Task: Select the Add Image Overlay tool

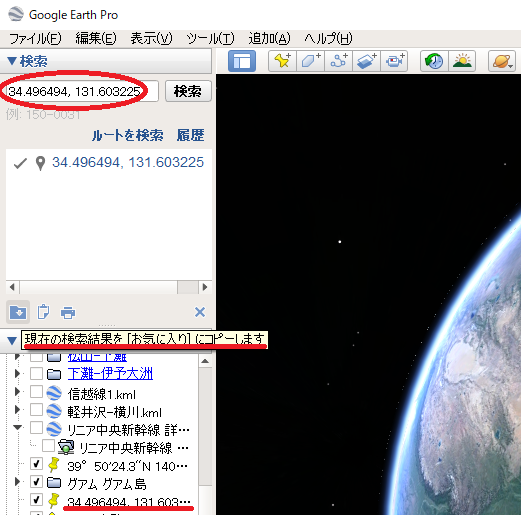Action: pos(366,61)
